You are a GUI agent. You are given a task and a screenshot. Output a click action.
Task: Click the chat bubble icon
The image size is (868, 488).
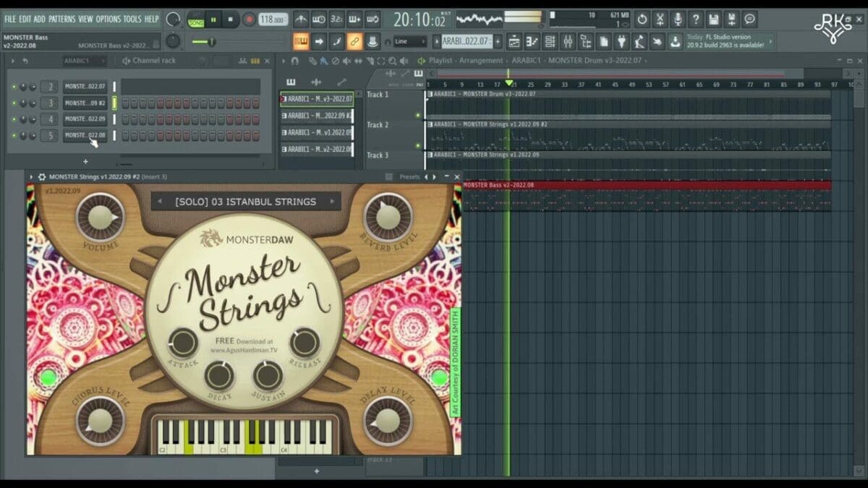(x=750, y=19)
